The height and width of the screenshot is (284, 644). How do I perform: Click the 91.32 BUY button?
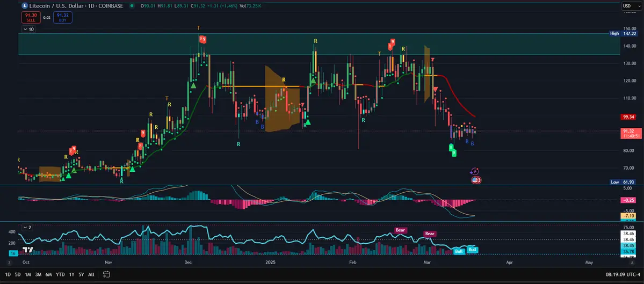[x=62, y=17]
